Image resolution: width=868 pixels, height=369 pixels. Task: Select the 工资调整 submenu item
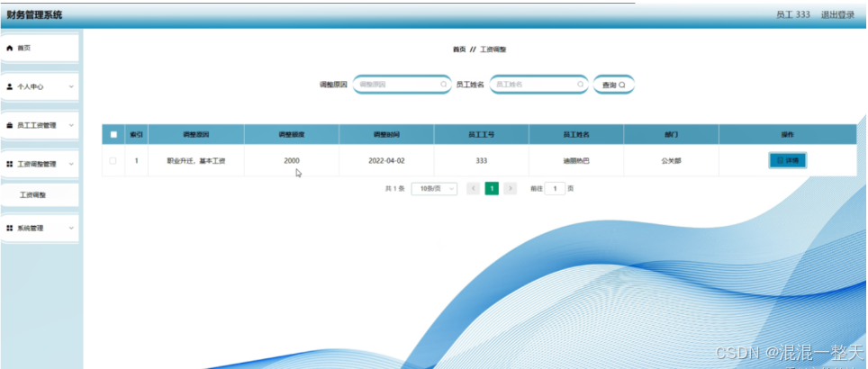click(x=40, y=195)
